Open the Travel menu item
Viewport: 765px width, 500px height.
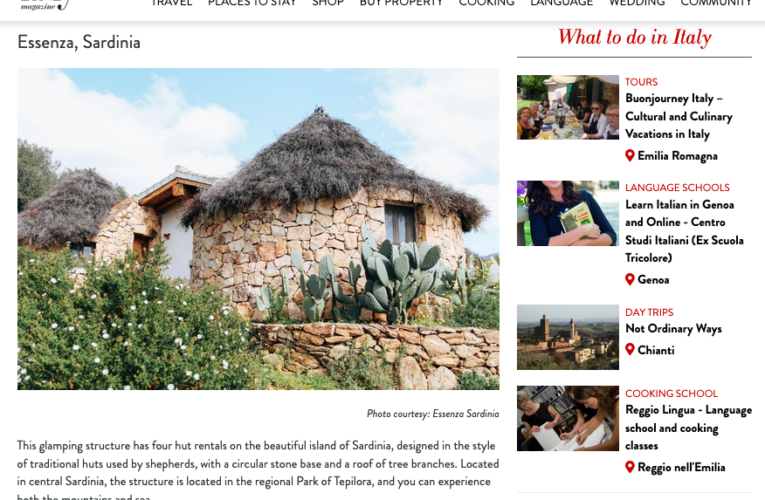[171, 3]
